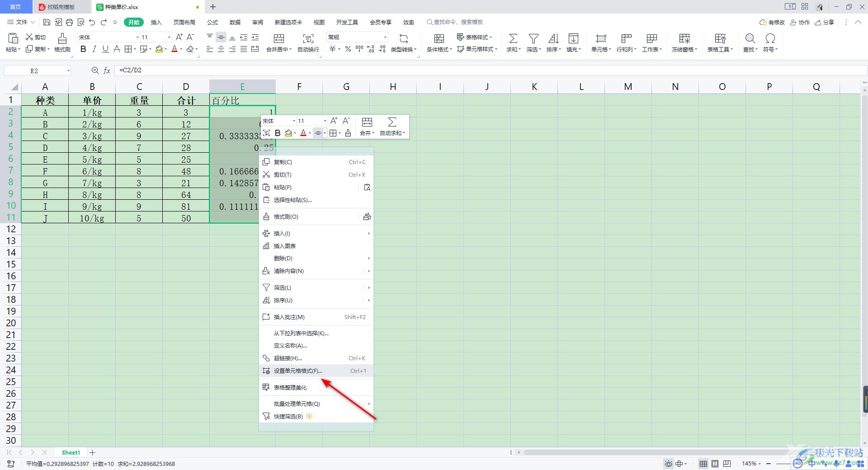Screen dimensions: 868x470
Task: Toggle eye protection mode icon in status bar
Action: pyautogui.click(x=668, y=464)
